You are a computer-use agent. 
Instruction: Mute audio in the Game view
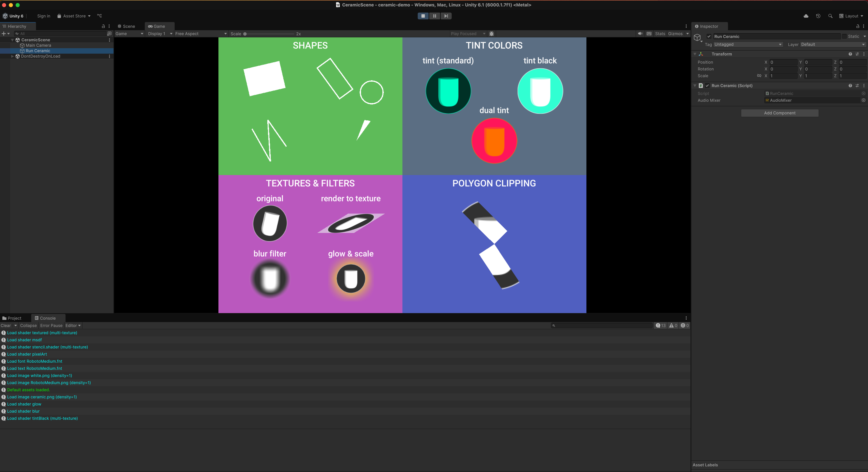click(640, 33)
